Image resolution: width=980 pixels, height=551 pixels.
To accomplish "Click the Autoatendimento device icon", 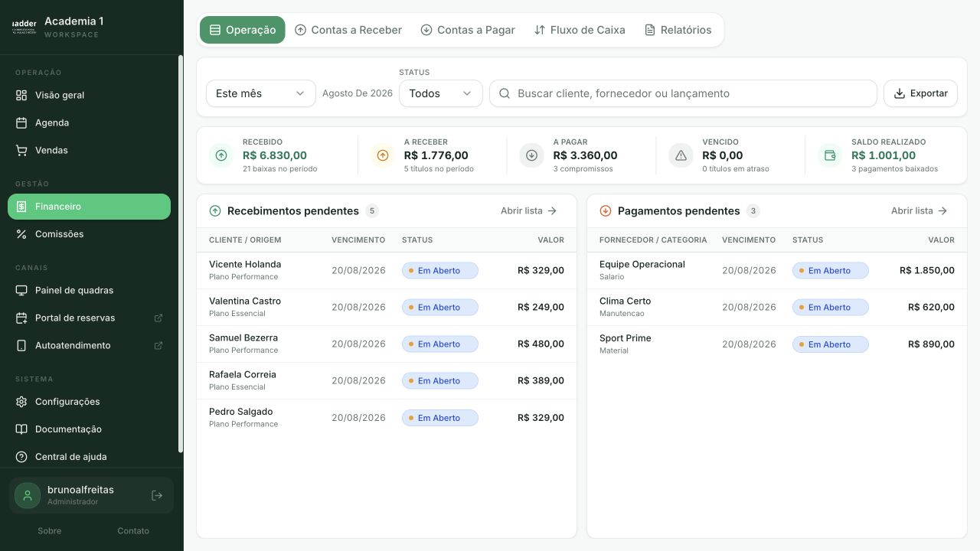I will click(21, 345).
